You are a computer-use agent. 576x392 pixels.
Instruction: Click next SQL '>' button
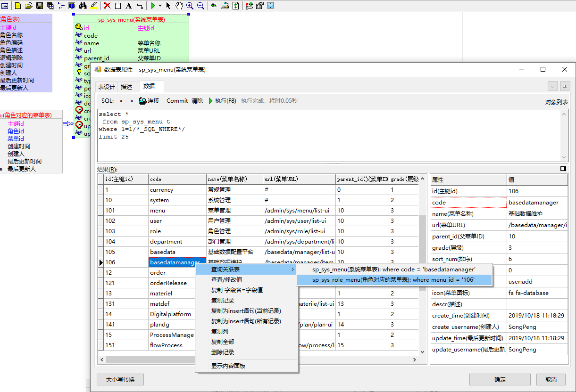(x=132, y=101)
